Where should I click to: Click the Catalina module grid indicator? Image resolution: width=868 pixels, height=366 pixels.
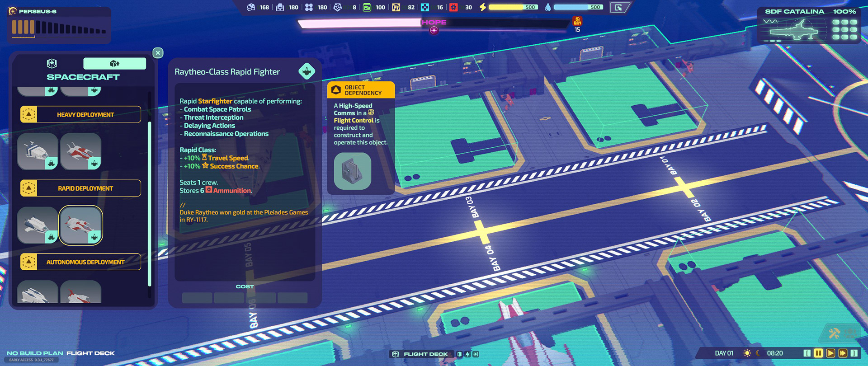click(844, 30)
